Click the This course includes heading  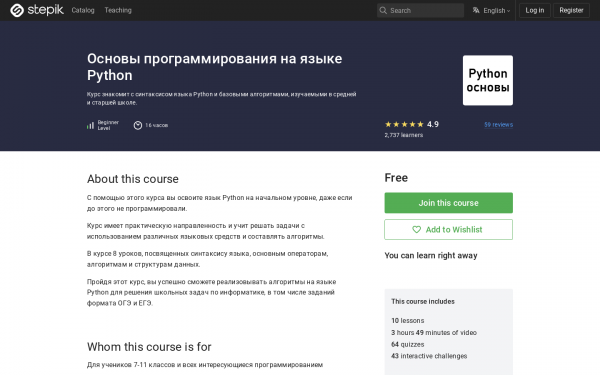click(x=423, y=302)
